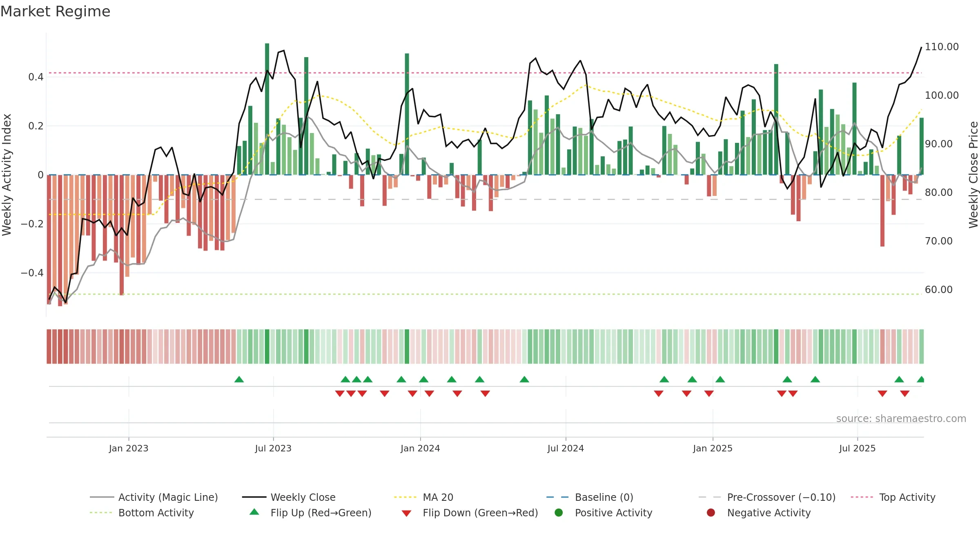The height and width of the screenshot is (551, 980).
Task: Click the −0.2 activity index axis label
Action: coord(32,224)
